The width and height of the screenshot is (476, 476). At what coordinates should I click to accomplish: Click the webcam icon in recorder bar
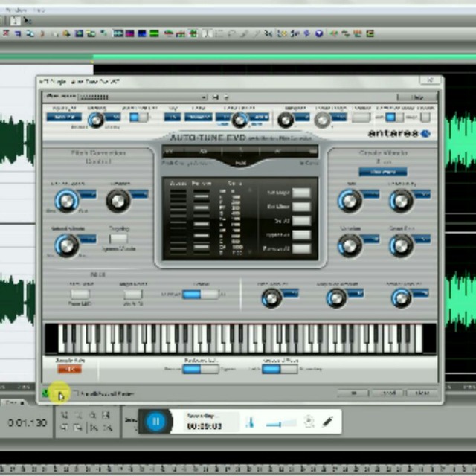[x=309, y=422]
